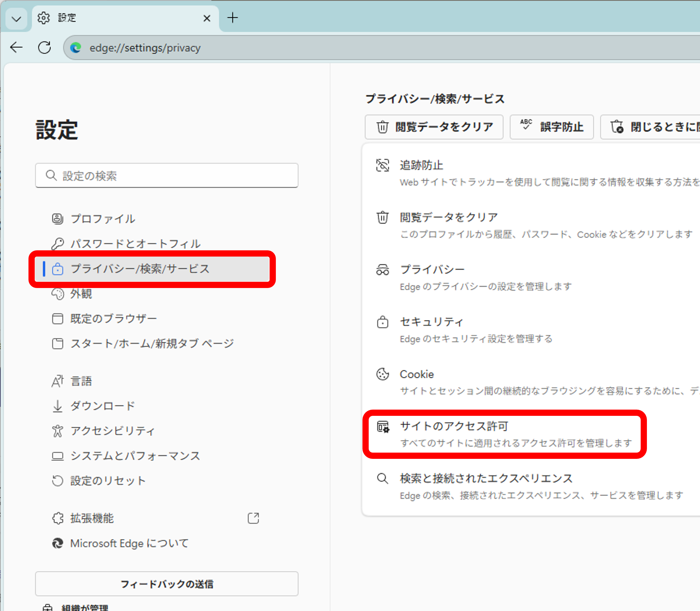Select 既定のブラウザー sidebar item
Image resolution: width=700 pixels, height=611 pixels.
(113, 319)
